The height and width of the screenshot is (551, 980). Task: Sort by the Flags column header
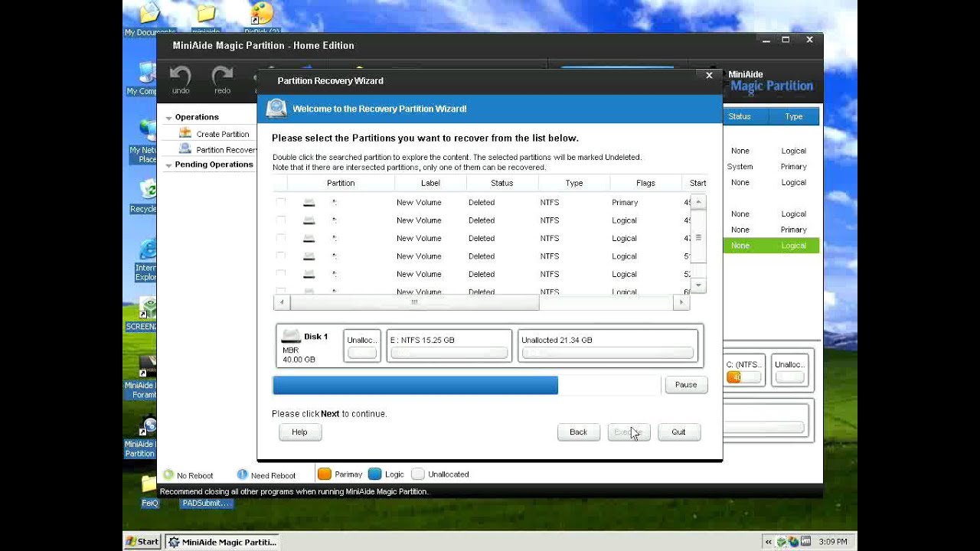[x=645, y=183]
